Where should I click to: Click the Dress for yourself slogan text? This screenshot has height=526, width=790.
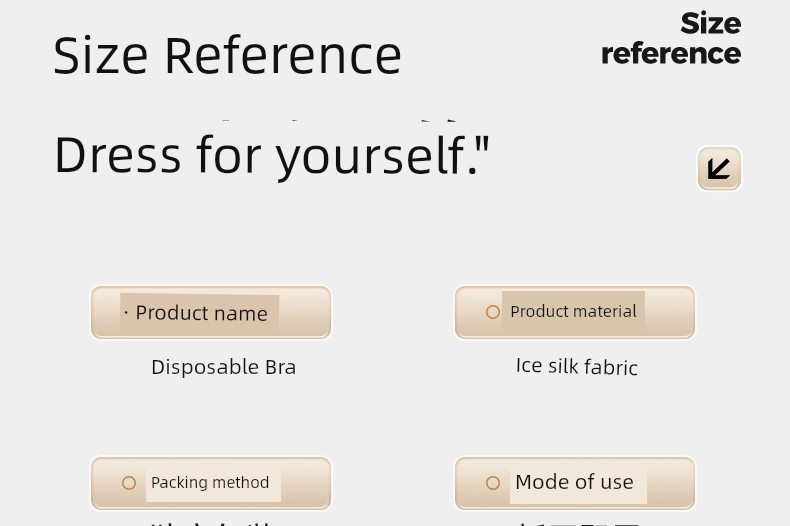point(272,156)
